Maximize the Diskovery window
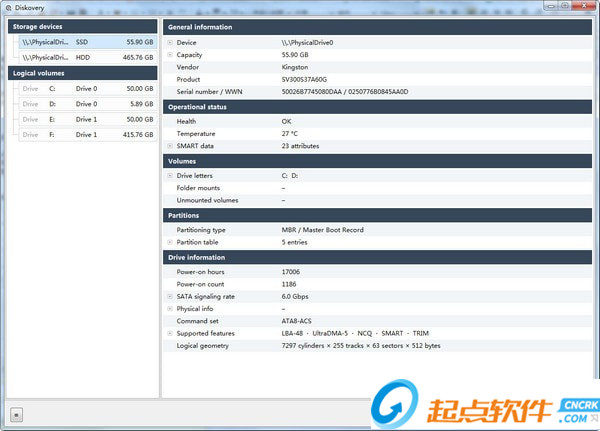This screenshot has width=600, height=431. pyautogui.click(x=565, y=6)
